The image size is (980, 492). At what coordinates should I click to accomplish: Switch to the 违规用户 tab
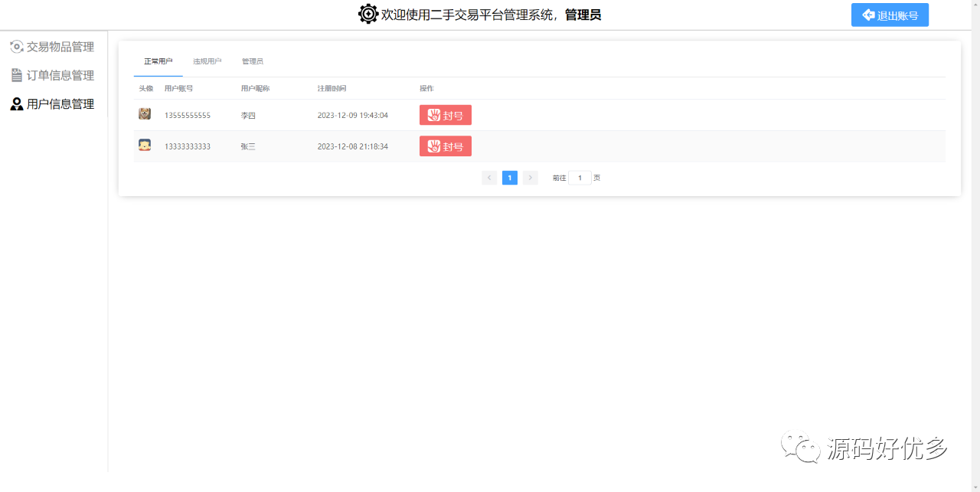click(207, 61)
